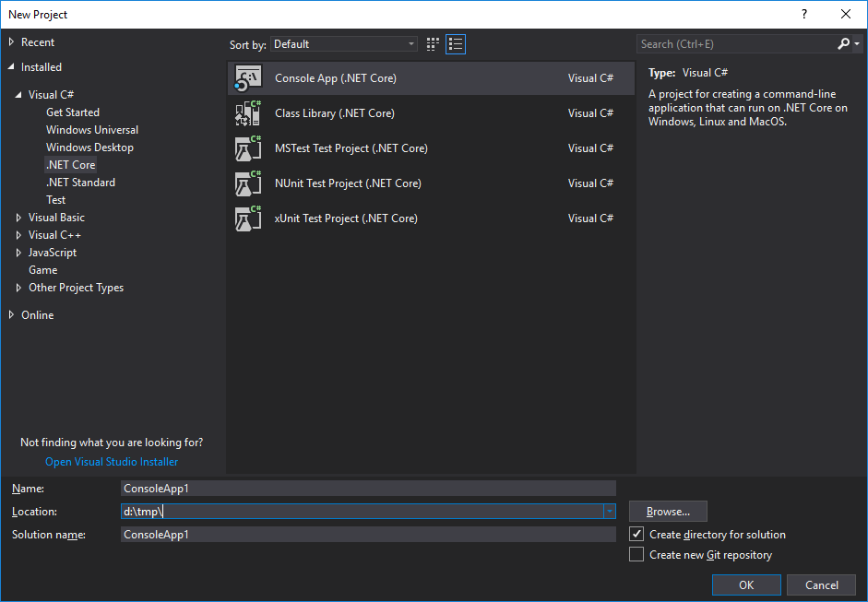Click the Browse... button
This screenshot has height=602, width=868.
click(668, 512)
